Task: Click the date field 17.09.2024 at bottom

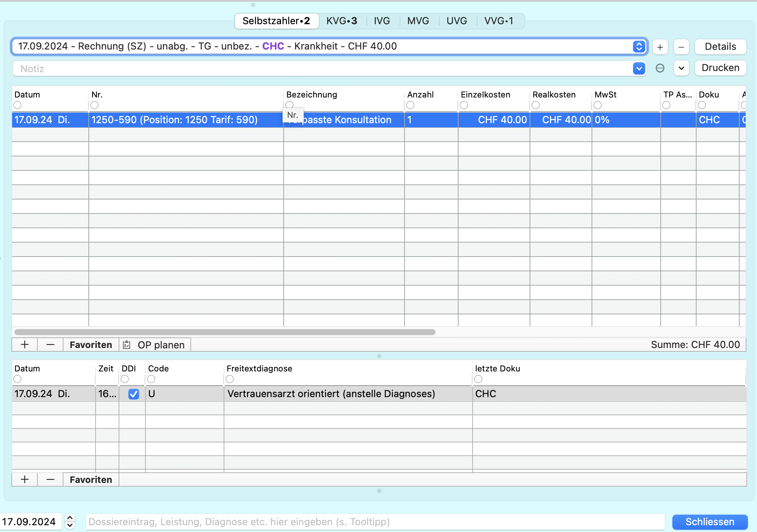Action: click(30, 522)
